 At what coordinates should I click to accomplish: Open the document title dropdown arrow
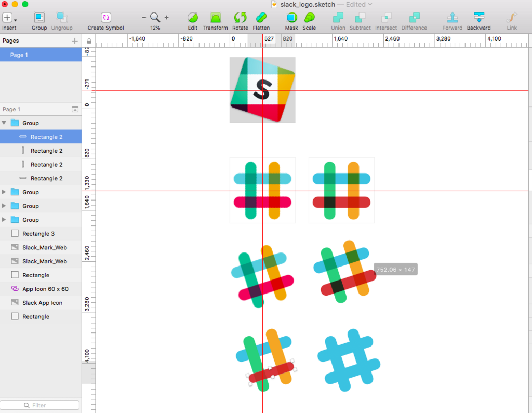(370, 4)
